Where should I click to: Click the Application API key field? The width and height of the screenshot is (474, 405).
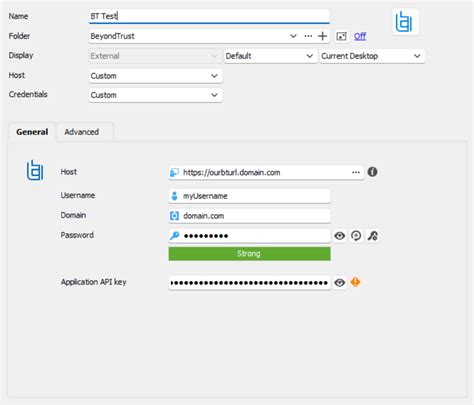pos(249,283)
